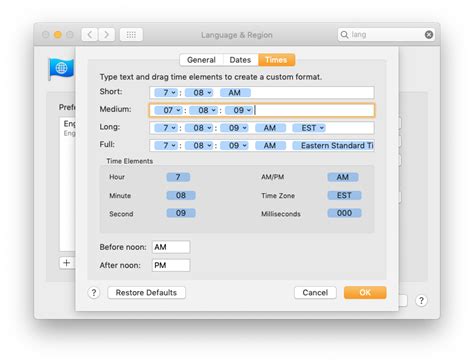Pick the Minute time element 08

pyautogui.click(x=181, y=195)
